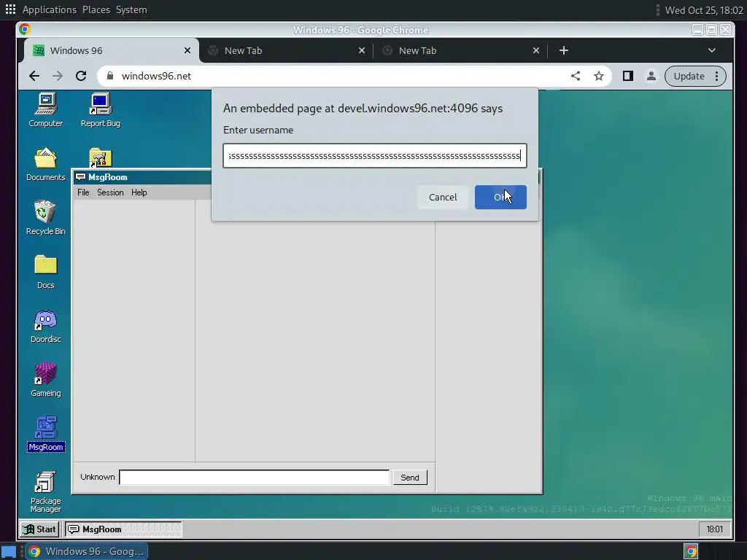747x560 pixels.
Task: Open the Computer desktop icon
Action: [x=46, y=111]
